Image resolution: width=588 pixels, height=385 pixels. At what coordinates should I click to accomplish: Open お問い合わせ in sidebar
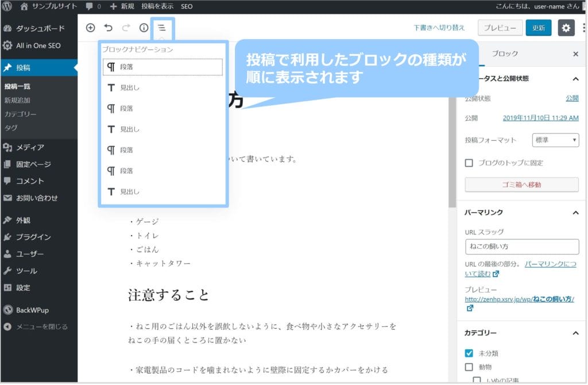(39, 198)
